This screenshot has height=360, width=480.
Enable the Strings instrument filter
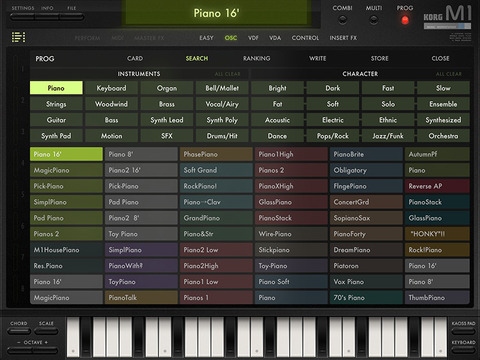click(56, 104)
